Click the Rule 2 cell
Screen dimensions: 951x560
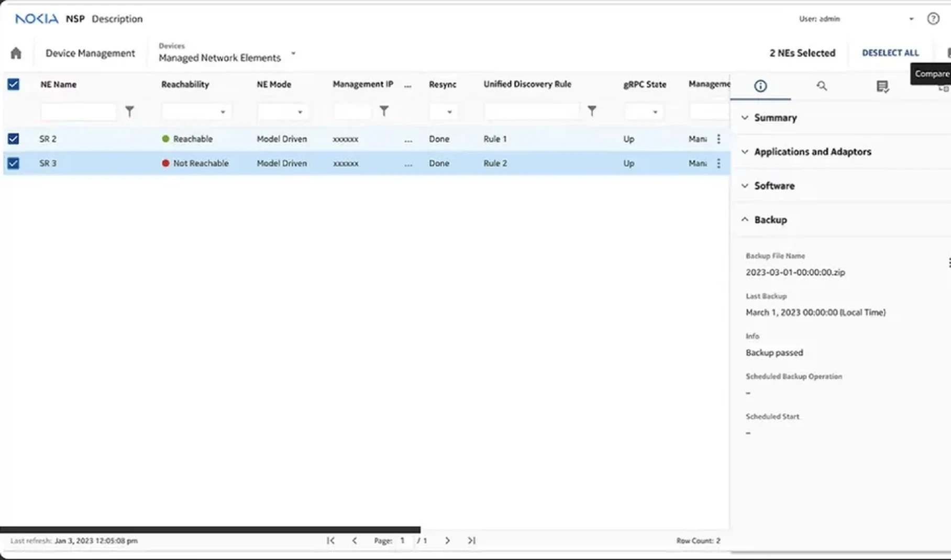coord(495,163)
